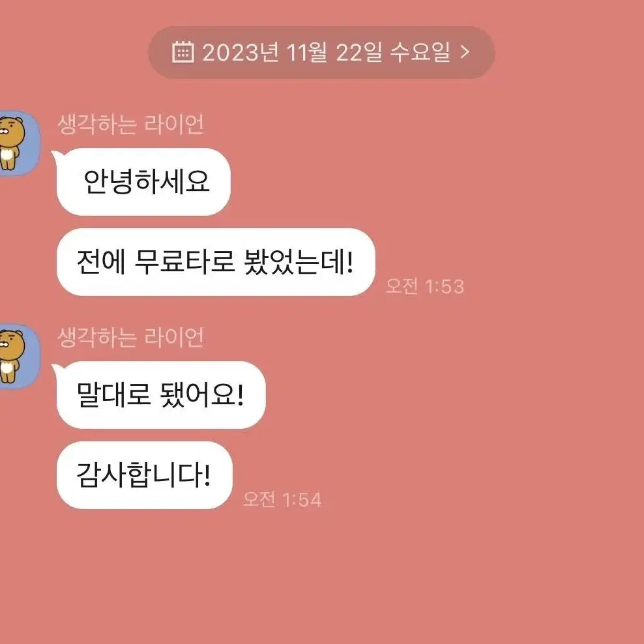Expand the date via the chevron after 수요일
The height and width of the screenshot is (644, 644).
[x=465, y=51]
